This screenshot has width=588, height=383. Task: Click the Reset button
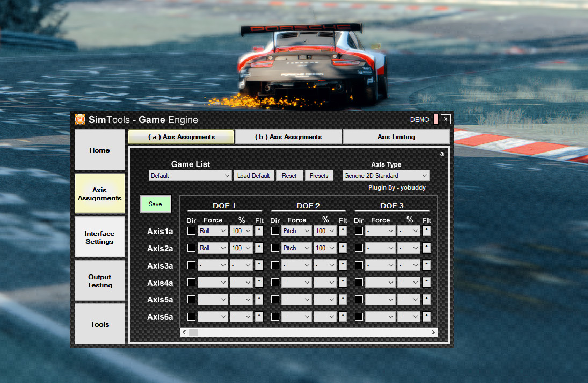coord(289,176)
